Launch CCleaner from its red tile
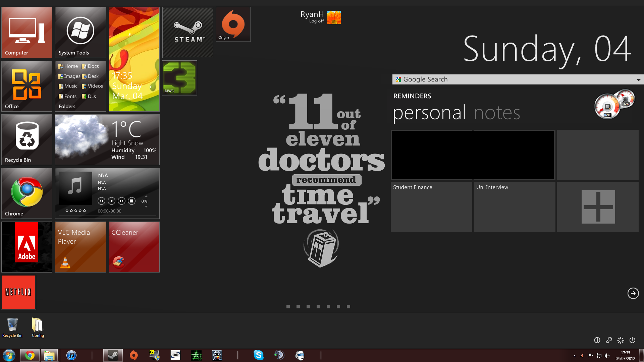 [x=134, y=247]
